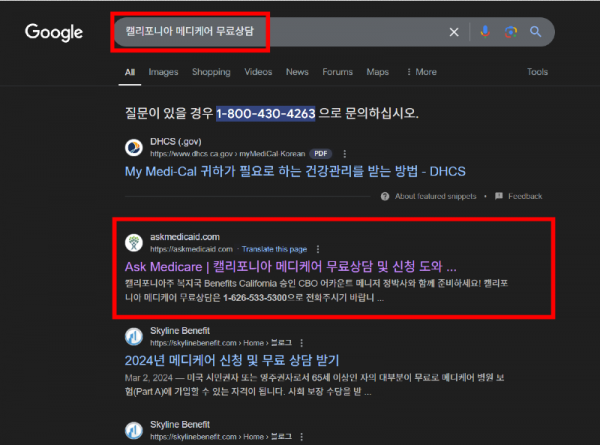The height and width of the screenshot is (445, 600).
Task: Open three-dot options for DHCS result
Action: tap(344, 154)
